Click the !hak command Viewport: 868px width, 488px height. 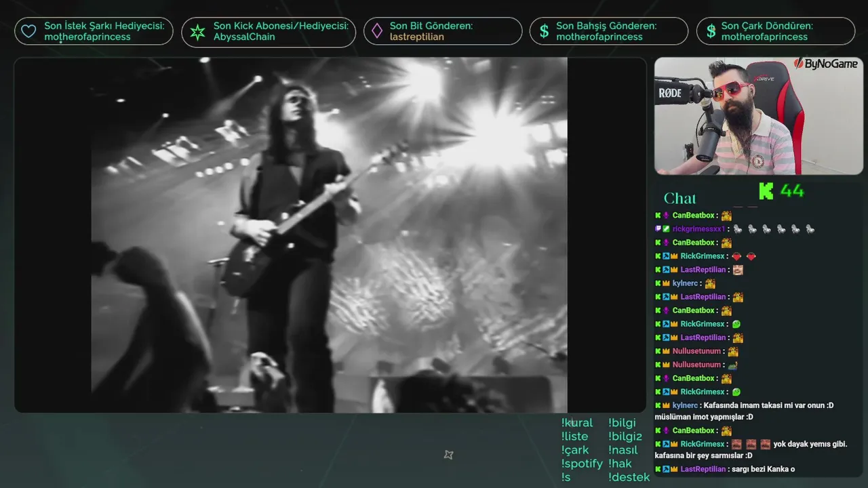click(620, 464)
